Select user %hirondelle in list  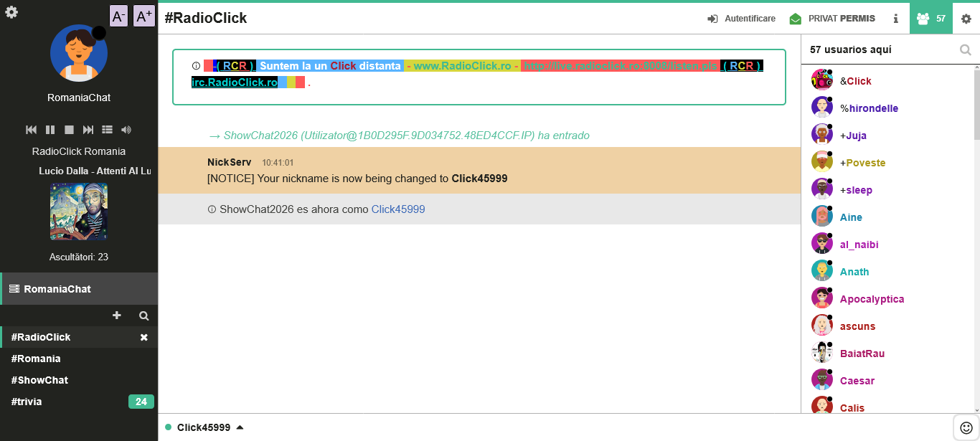tap(869, 108)
